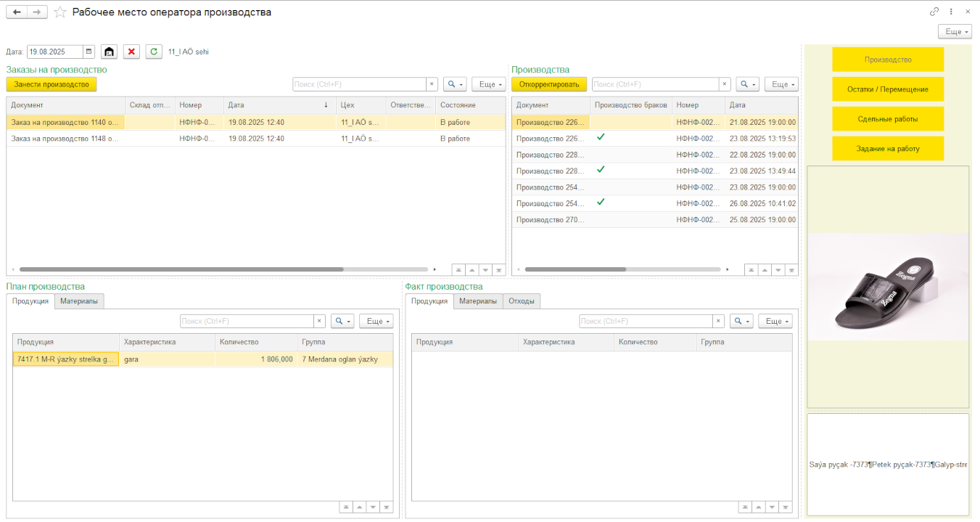
Task: Click the back navigation arrow
Action: 17,12
